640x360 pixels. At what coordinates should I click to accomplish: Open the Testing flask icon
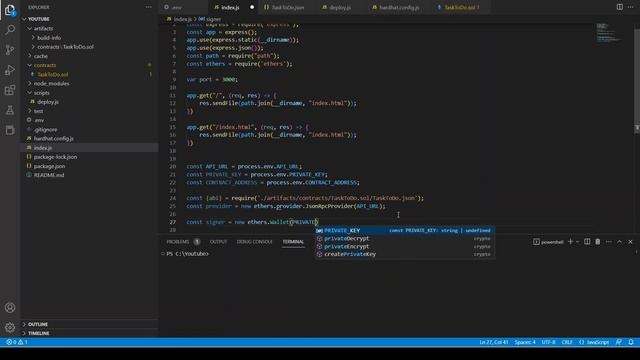coord(10,110)
